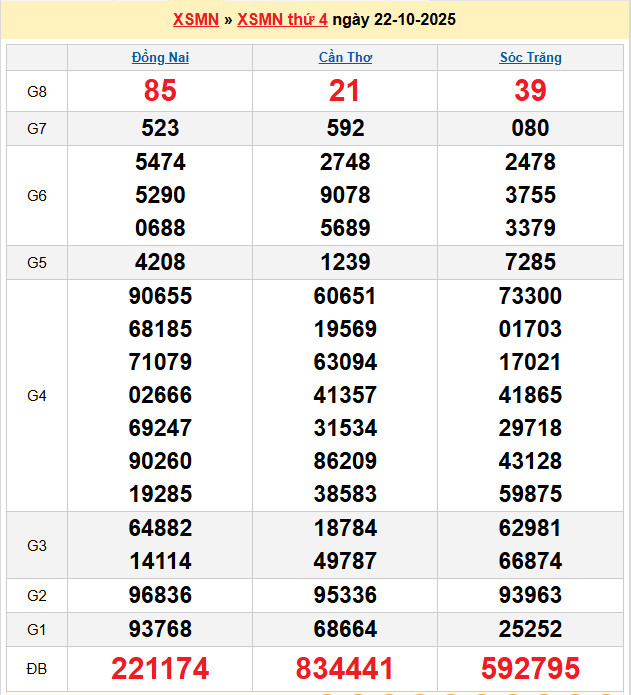Click the ĐB row label
This screenshot has width=631, height=695.
pos(37,668)
